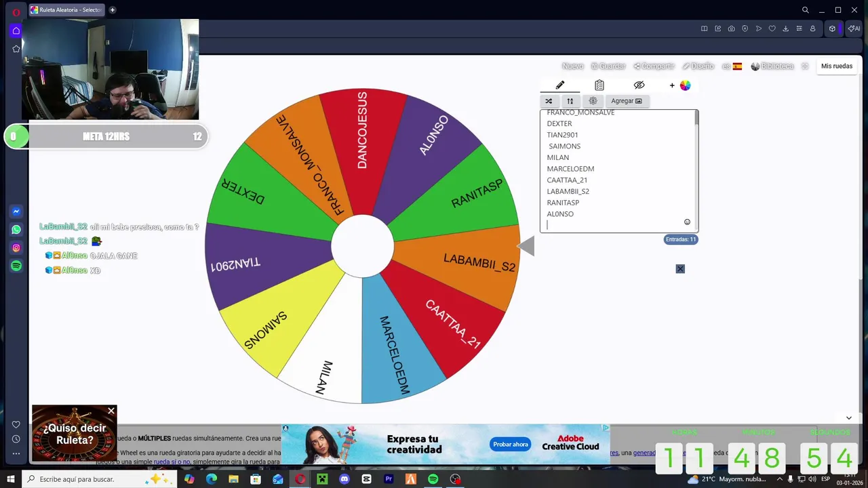
Task: Open the language selector with the Spanish flag
Action: [732, 66]
